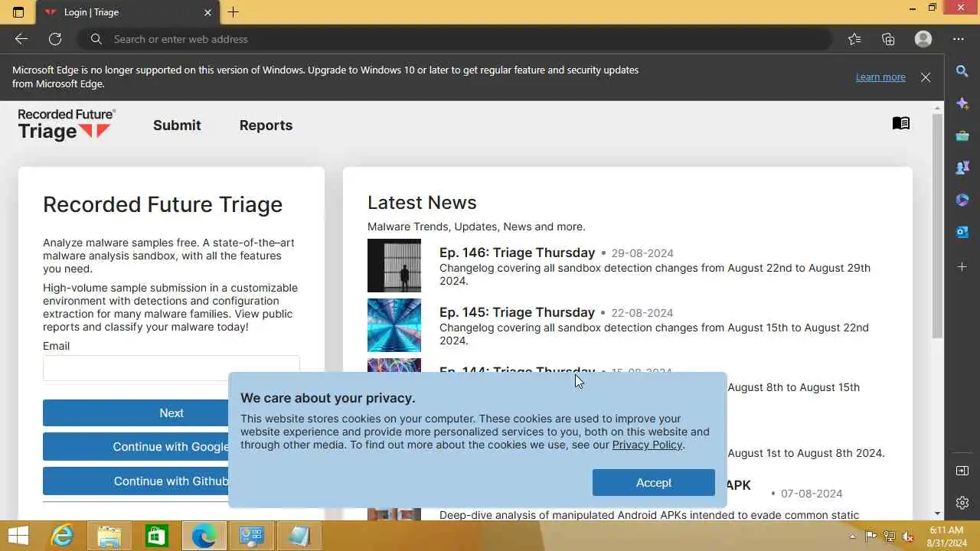Open the Microsoft 365 sidebar icon
This screenshot has width=980, height=551.
[x=962, y=200]
